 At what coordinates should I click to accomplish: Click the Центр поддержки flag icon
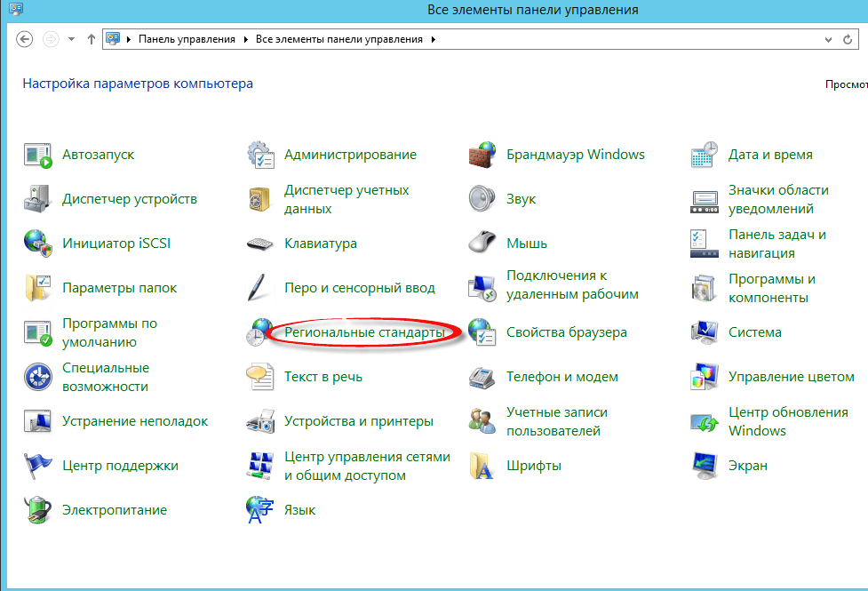(x=37, y=466)
